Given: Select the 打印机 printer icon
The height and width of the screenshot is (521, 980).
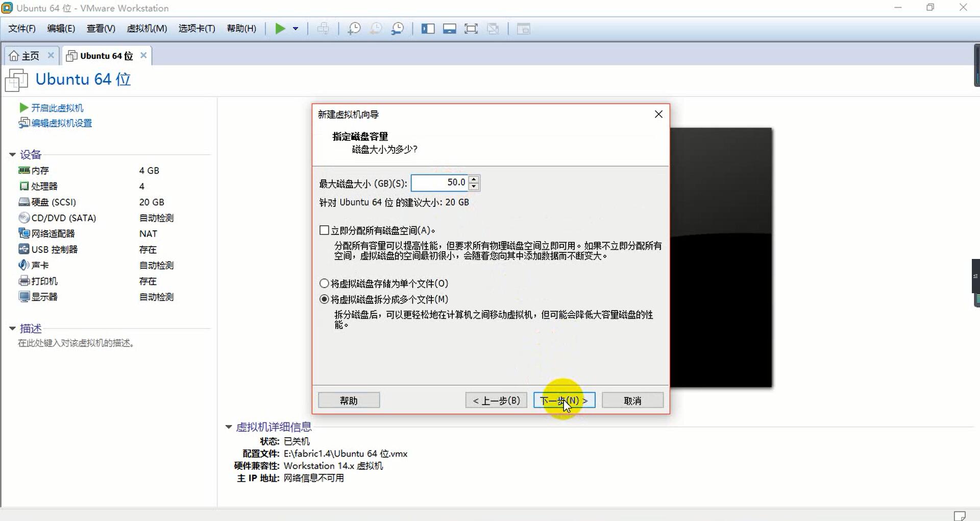Looking at the screenshot, I should [24, 281].
